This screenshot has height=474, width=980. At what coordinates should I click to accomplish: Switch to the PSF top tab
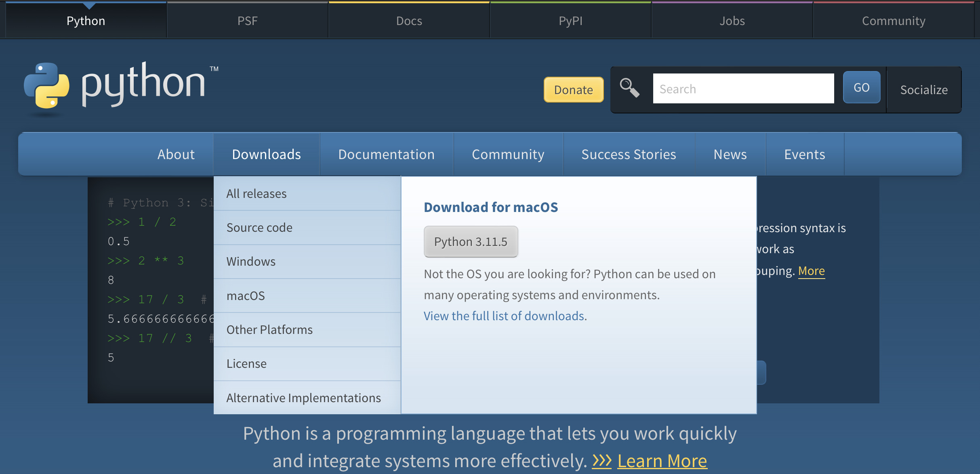pos(248,21)
